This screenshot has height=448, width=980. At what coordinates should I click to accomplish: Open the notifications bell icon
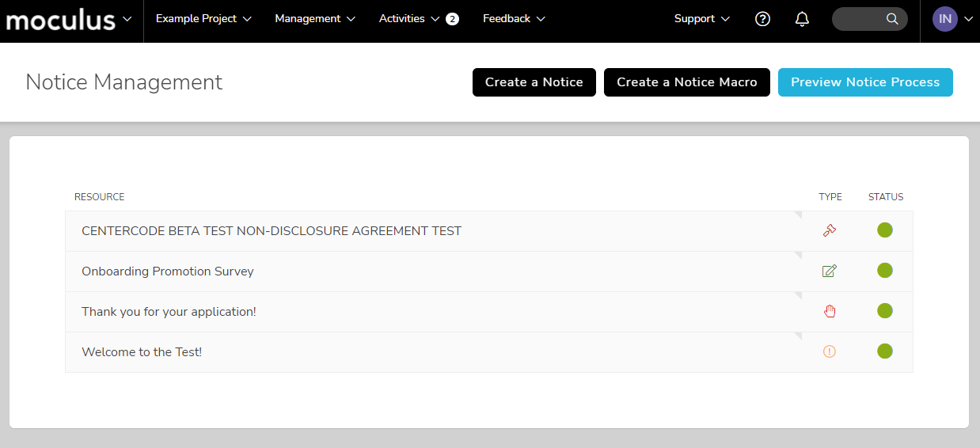pos(802,19)
